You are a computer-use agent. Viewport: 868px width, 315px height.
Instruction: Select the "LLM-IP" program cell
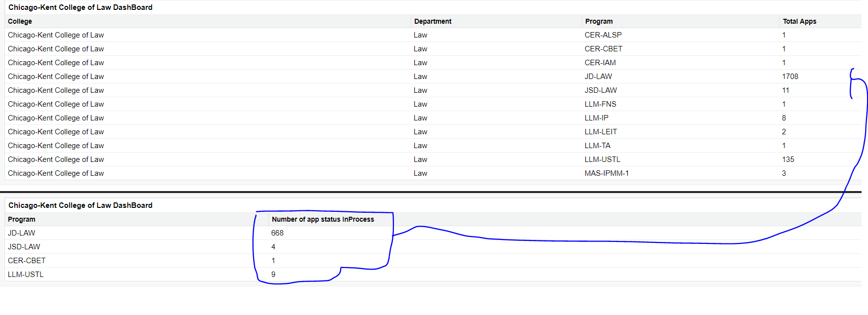(x=597, y=118)
